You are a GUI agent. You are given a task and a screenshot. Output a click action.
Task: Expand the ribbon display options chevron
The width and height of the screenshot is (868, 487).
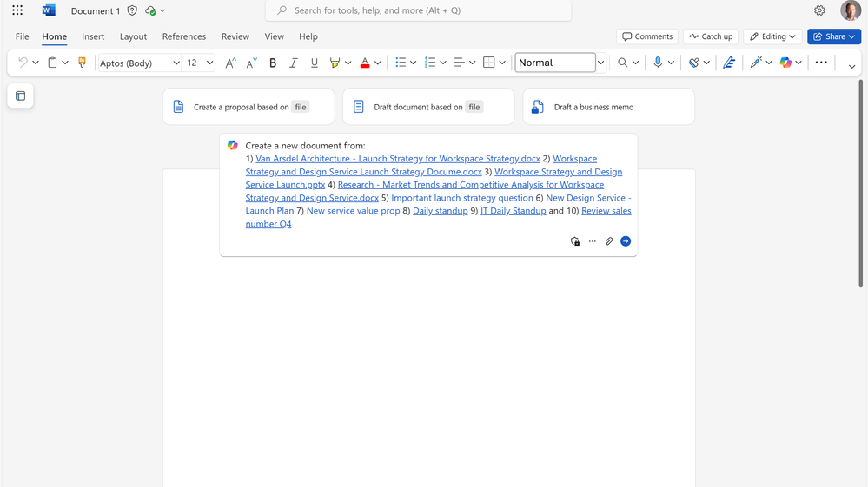point(851,66)
